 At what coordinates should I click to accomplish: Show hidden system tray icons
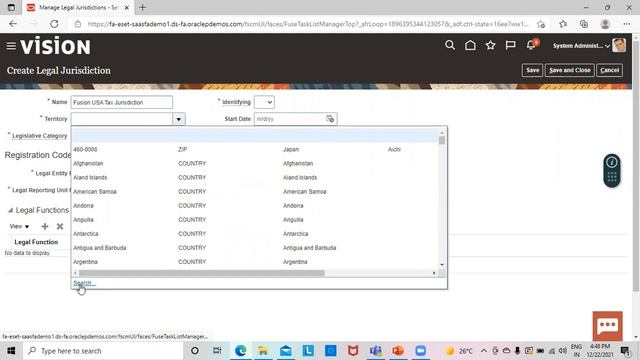click(484, 351)
